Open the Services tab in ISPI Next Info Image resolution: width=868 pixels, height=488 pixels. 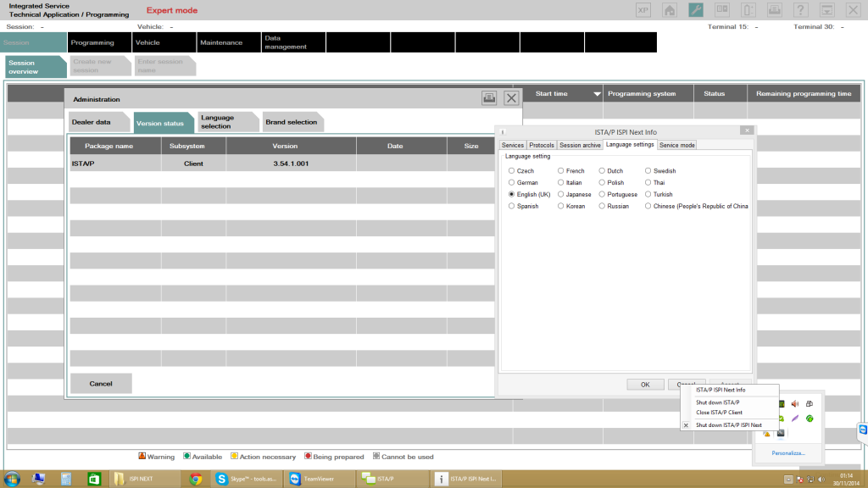(x=513, y=145)
